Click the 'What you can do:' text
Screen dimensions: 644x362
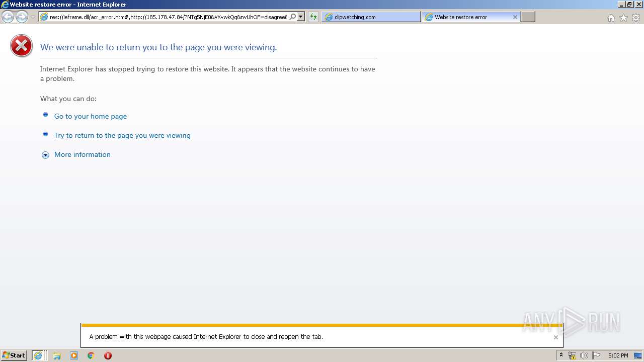68,99
